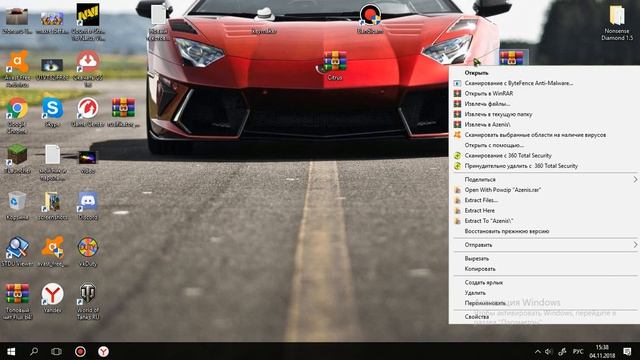Select the Yandex browser desktop shortcut
The height and width of the screenshot is (360, 640).
[52, 294]
